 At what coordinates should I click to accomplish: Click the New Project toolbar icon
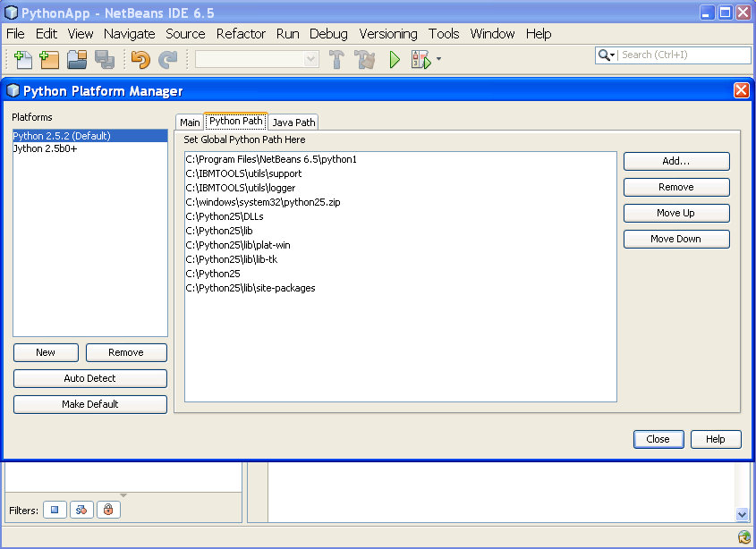[x=49, y=60]
